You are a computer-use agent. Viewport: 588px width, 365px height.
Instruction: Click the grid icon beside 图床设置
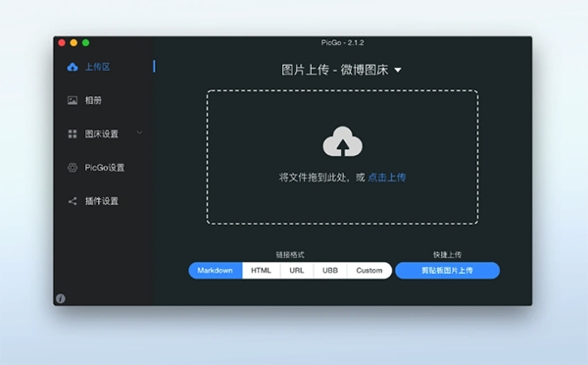pyautogui.click(x=73, y=133)
